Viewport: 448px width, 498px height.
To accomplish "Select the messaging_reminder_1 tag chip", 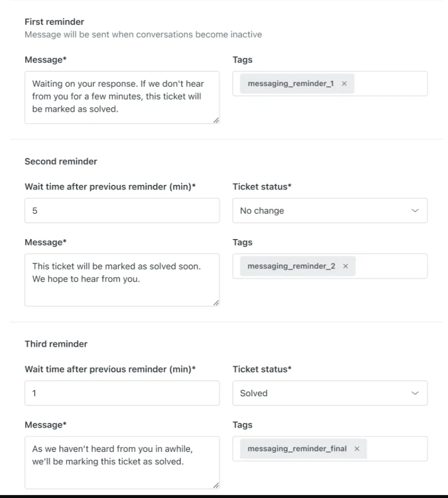I will coord(291,84).
